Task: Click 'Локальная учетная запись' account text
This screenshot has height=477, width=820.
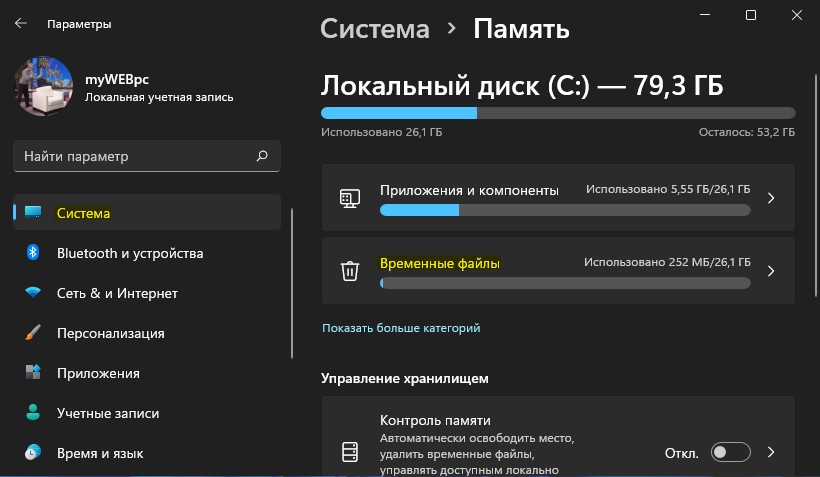Action: coord(159,97)
